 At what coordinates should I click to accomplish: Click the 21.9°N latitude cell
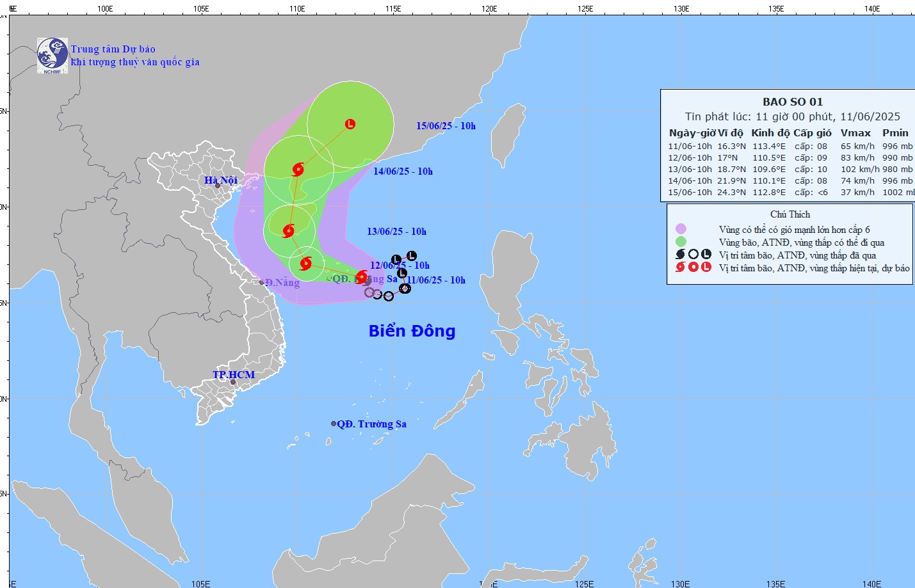[731, 181]
